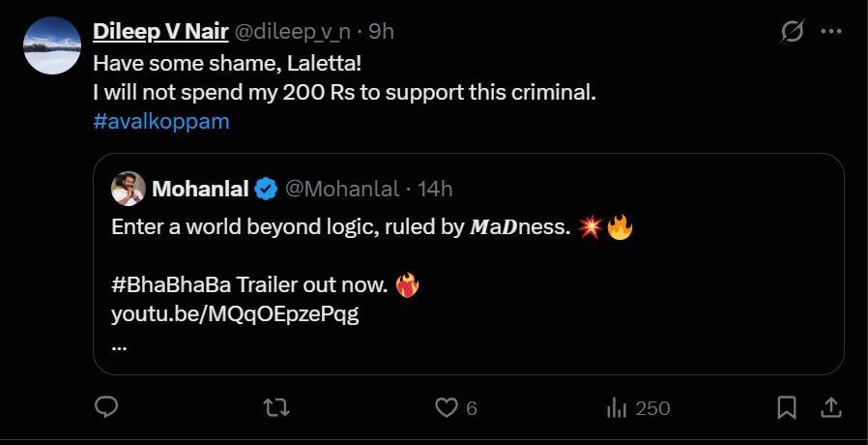This screenshot has height=445, width=868.
Task: Repost this tweet
Action: point(275,408)
